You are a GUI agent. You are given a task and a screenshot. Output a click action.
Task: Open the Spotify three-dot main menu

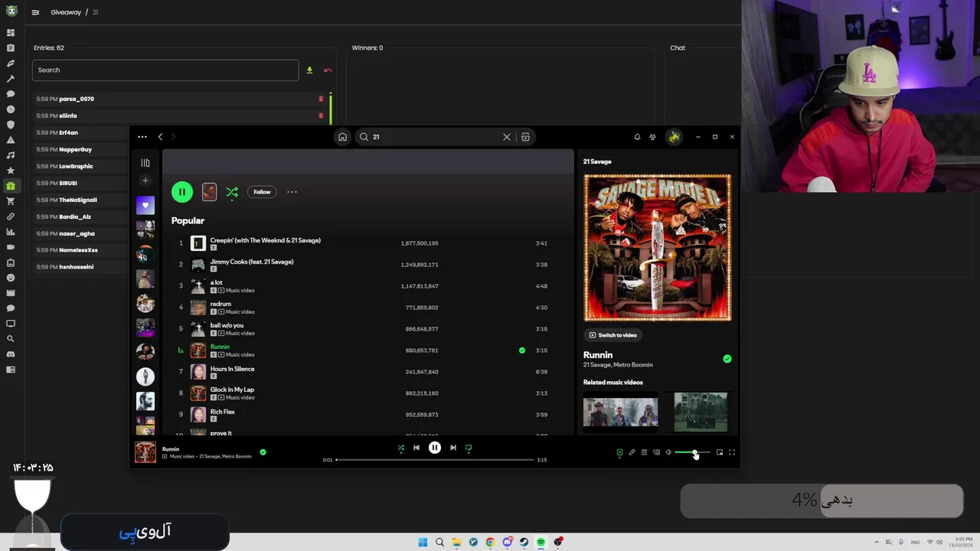[142, 137]
